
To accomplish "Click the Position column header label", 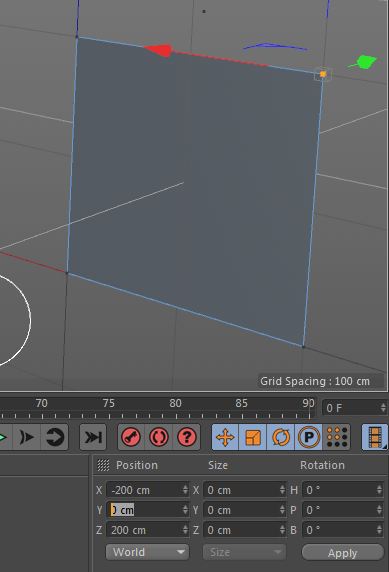I will pyautogui.click(x=137, y=465).
